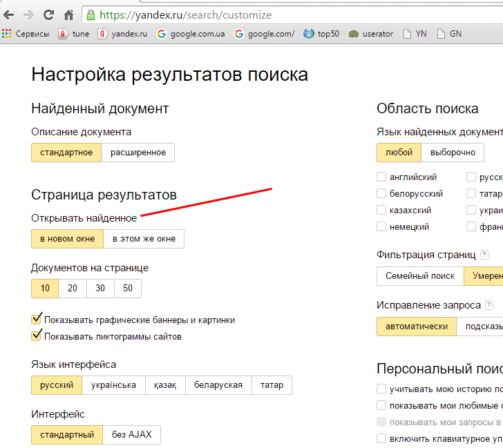Set 10 documents per page

[45, 289]
